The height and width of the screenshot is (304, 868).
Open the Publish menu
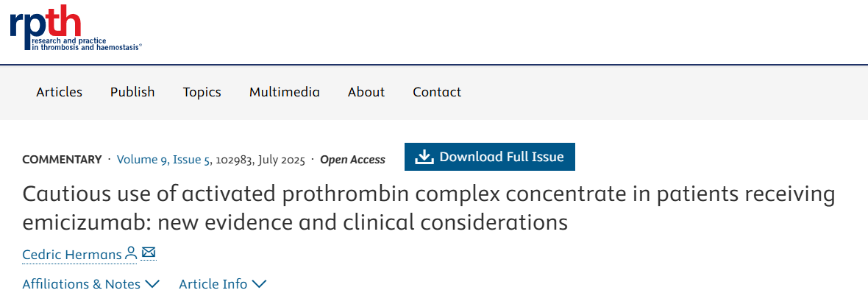pos(132,92)
